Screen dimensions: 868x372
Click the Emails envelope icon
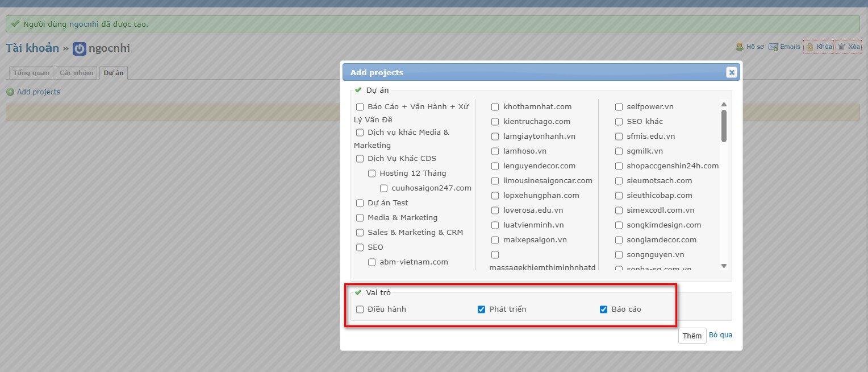[773, 47]
